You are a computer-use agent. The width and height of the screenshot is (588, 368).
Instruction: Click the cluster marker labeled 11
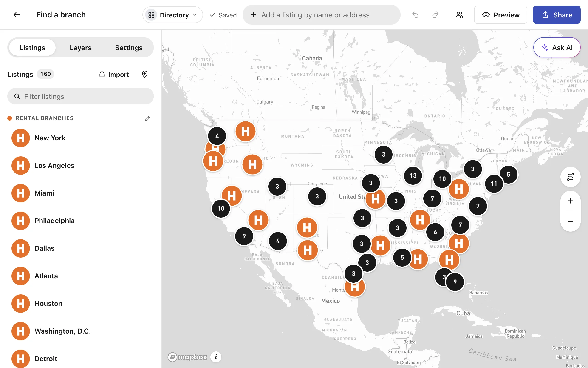(494, 184)
